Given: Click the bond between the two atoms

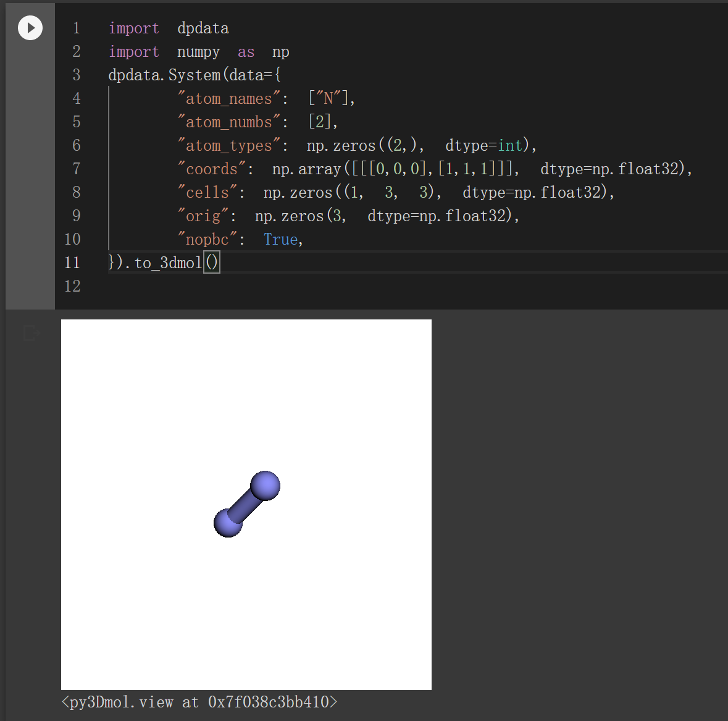Looking at the screenshot, I should [x=246, y=505].
